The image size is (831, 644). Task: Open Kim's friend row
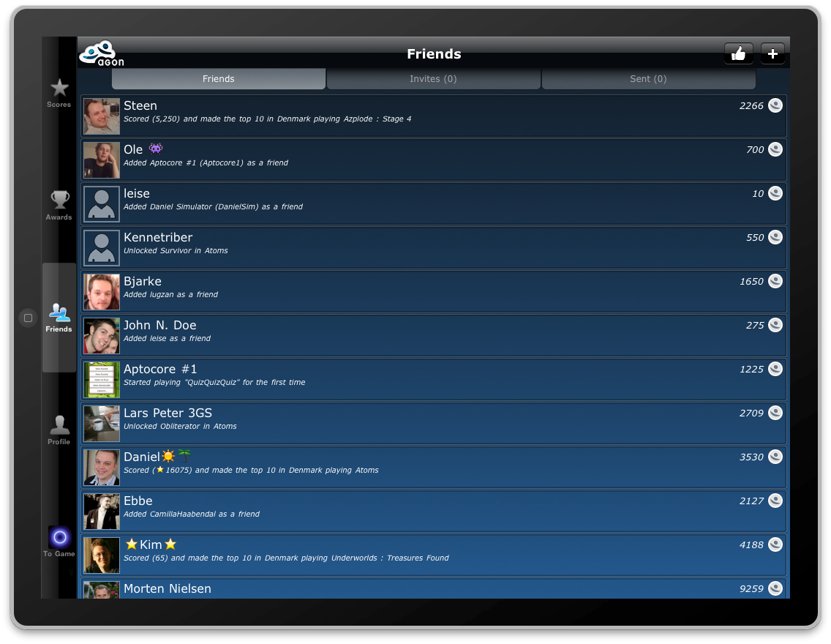[434, 555]
